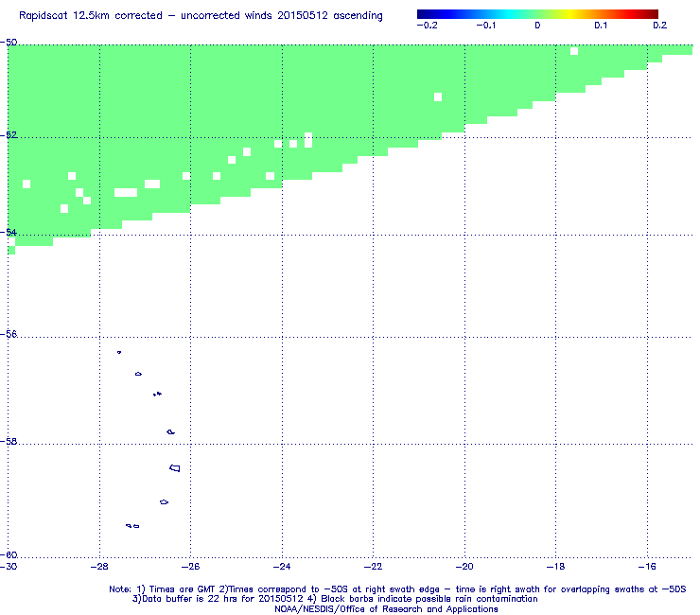Click latitude axis label '-54'
The width and height of the screenshot is (700, 615).
point(9,232)
